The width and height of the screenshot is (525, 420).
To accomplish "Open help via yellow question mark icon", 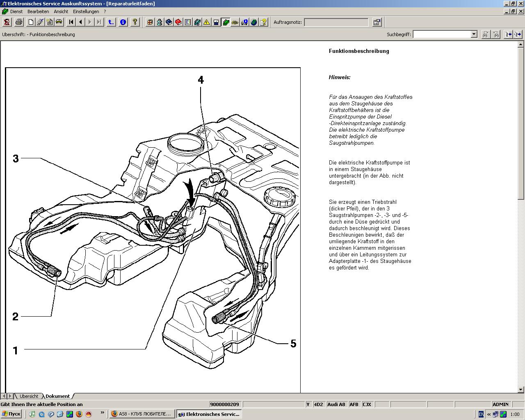I will tap(135, 22).
